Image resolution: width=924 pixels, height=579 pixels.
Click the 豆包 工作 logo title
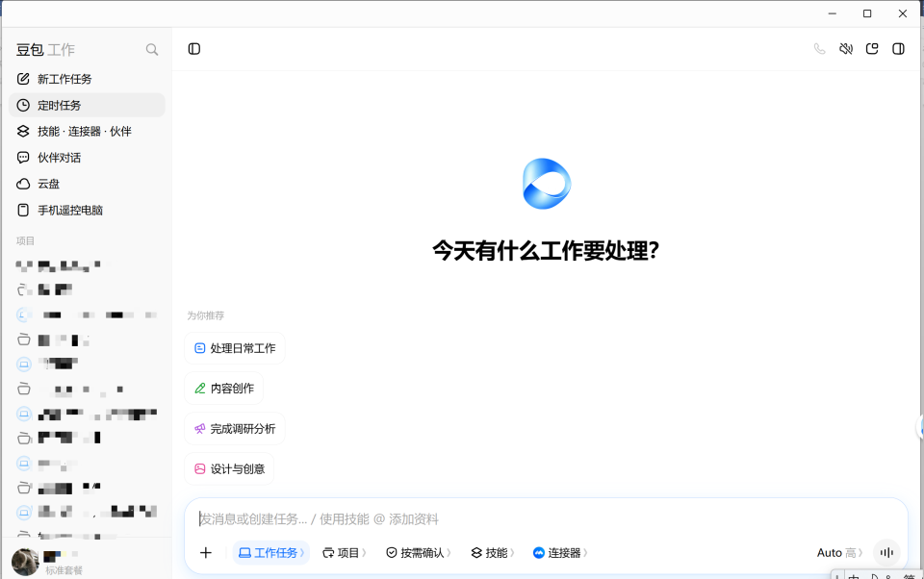[45, 50]
